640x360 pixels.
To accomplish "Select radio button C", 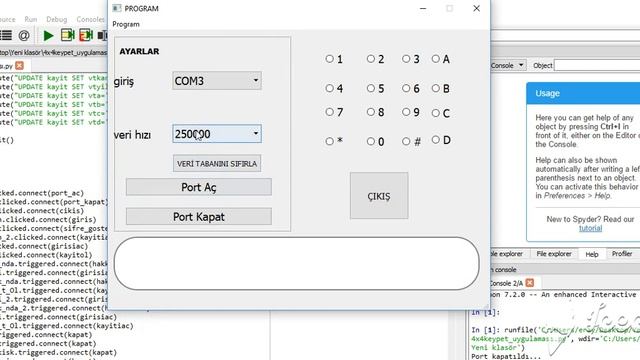I will (436, 113).
